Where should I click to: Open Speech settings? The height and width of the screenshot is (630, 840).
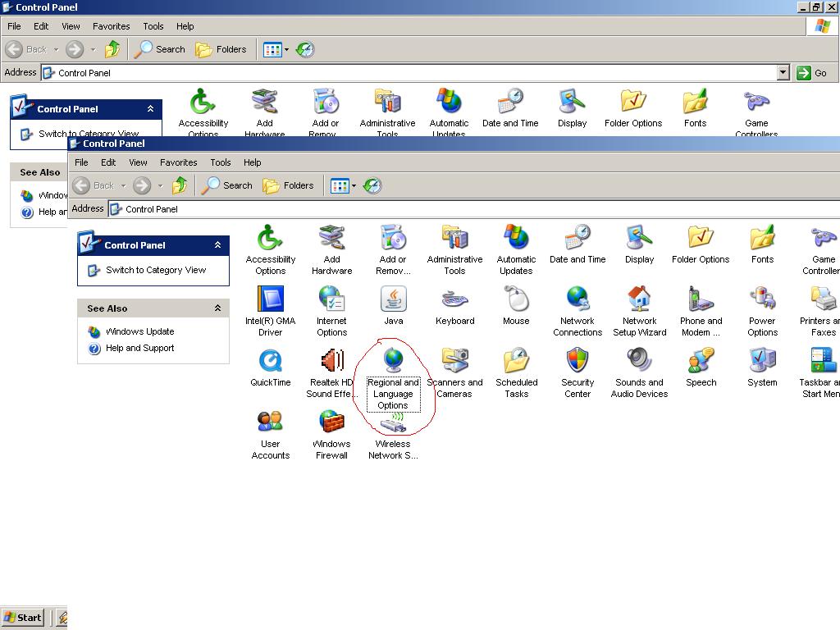[x=701, y=367]
